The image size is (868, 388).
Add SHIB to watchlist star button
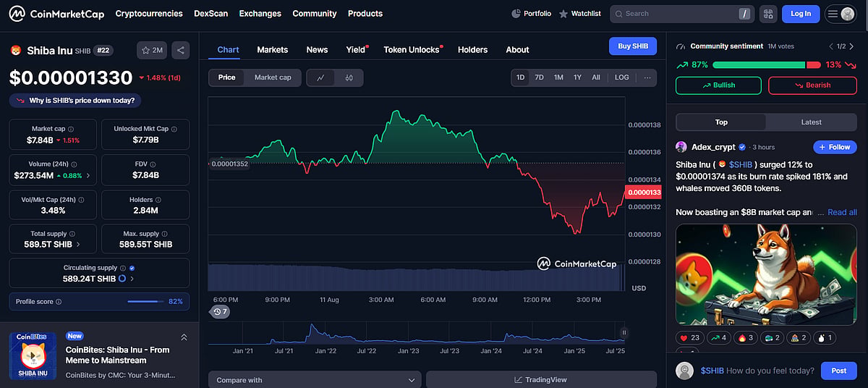tap(152, 50)
